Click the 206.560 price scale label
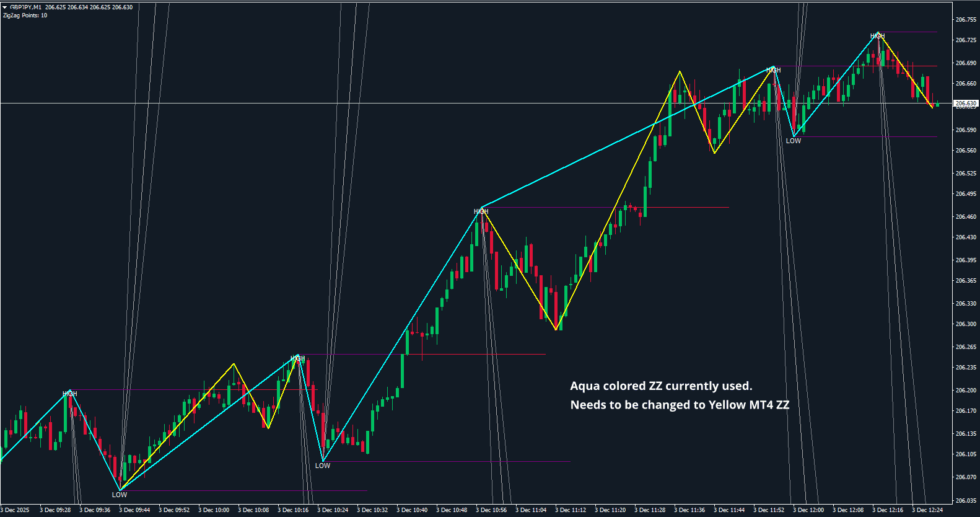The width and height of the screenshot is (980, 517). 966,151
